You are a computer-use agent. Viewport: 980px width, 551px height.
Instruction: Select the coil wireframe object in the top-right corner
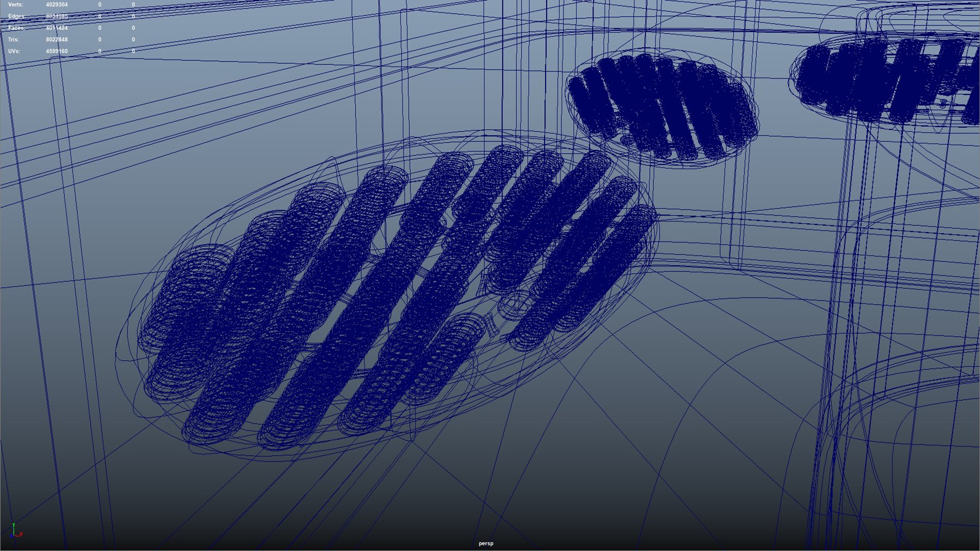(x=888, y=79)
